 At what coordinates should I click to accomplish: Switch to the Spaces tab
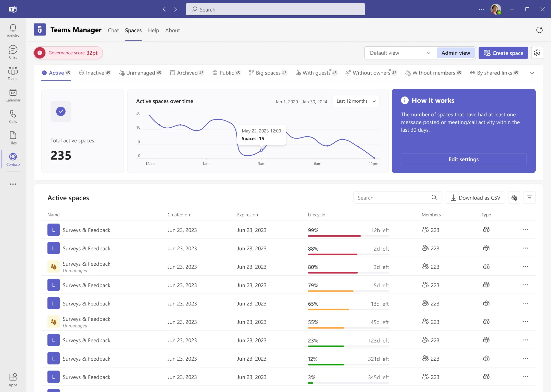[133, 30]
